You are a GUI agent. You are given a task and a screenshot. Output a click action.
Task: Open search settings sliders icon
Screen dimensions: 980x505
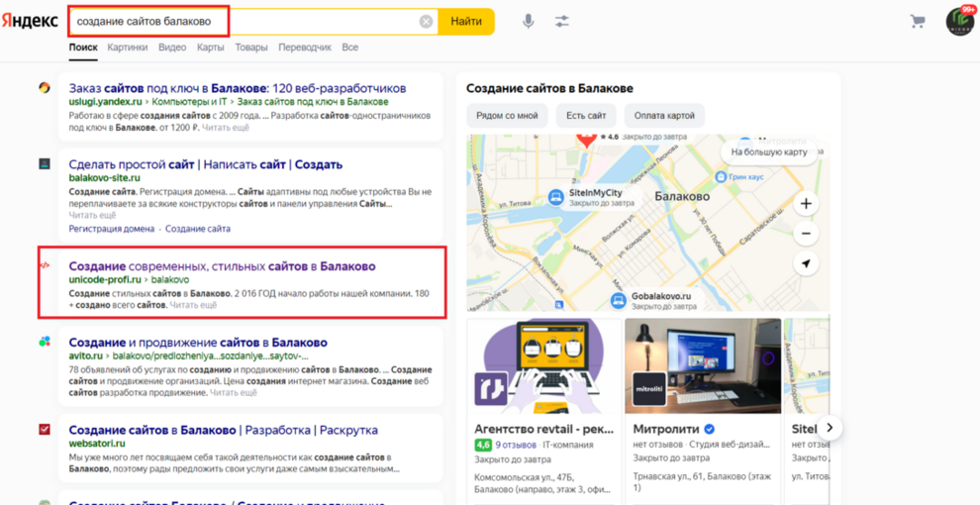pos(562,21)
